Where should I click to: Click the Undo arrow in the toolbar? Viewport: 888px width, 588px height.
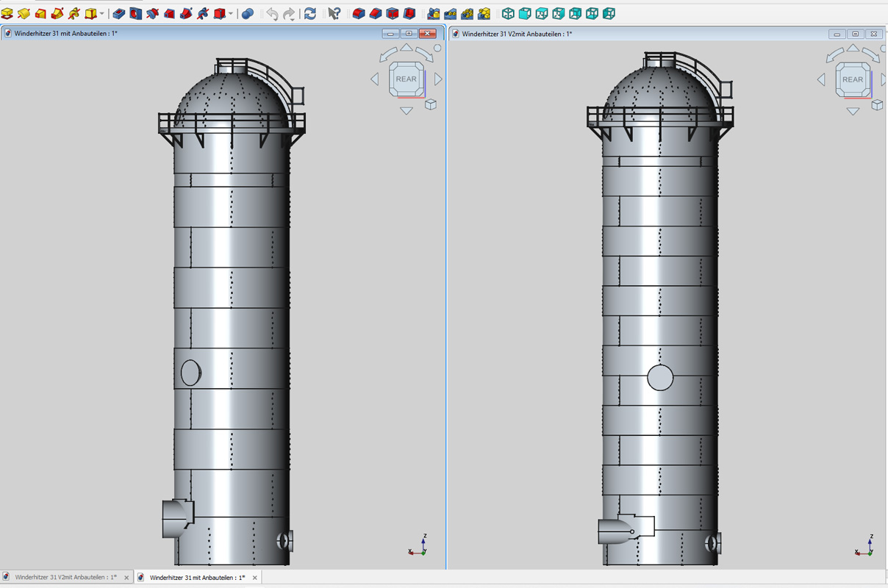pos(272,14)
